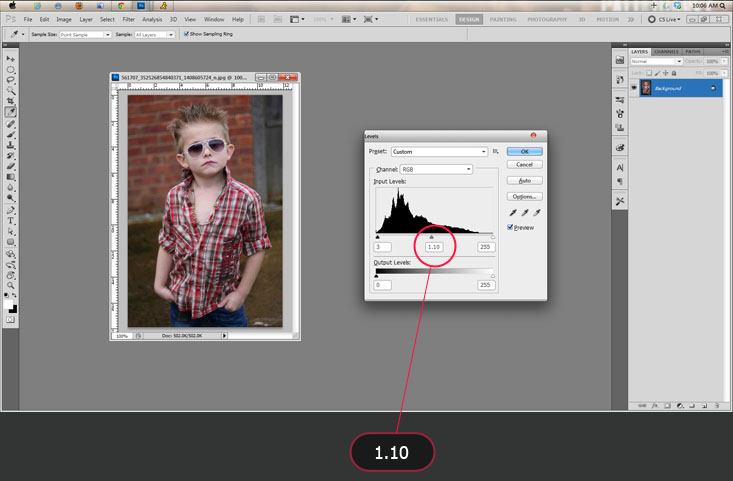Open the Opacity dropdown arrow in Layers
733x481 pixels.
pyautogui.click(x=725, y=61)
